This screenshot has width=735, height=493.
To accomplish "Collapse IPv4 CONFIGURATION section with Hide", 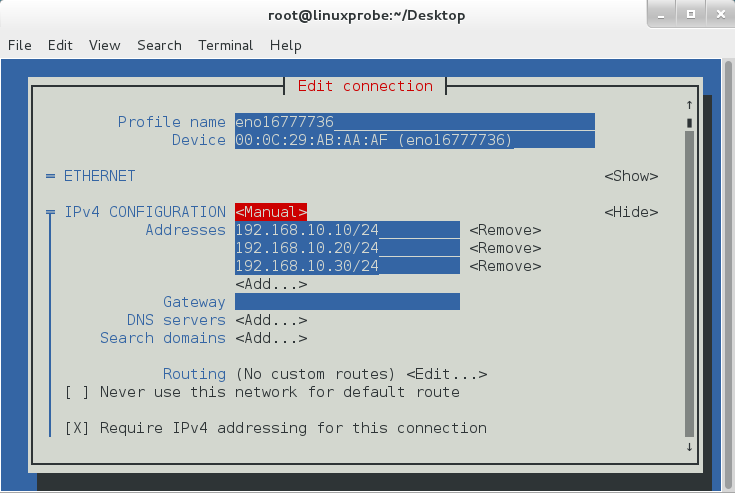I will [631, 212].
